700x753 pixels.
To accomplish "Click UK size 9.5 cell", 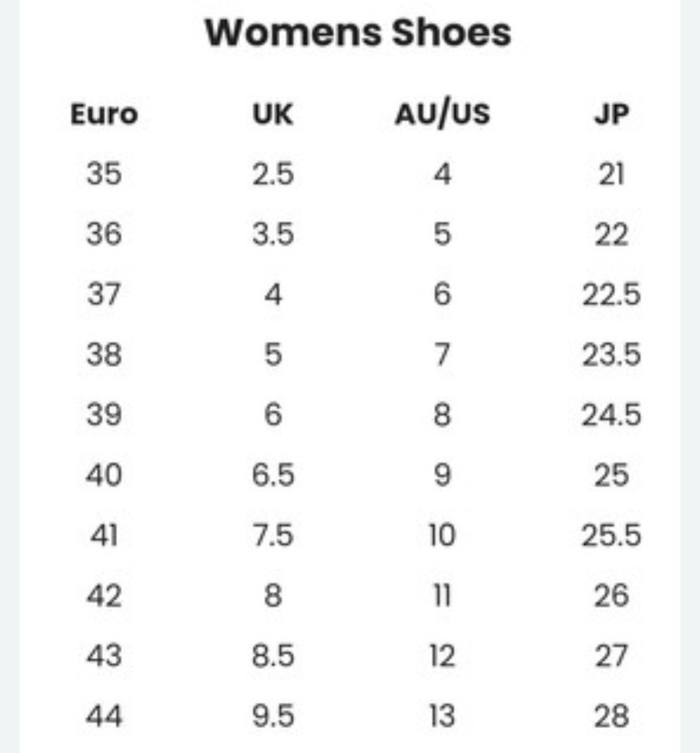I will (273, 716).
